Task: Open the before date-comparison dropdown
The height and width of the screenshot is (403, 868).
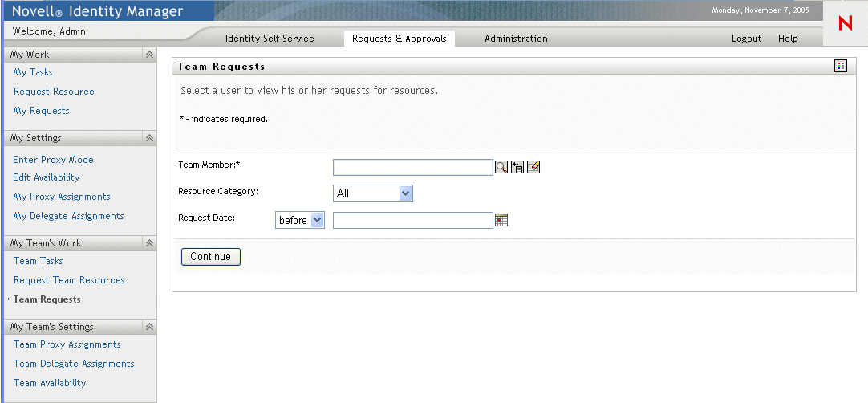Action: pos(300,220)
